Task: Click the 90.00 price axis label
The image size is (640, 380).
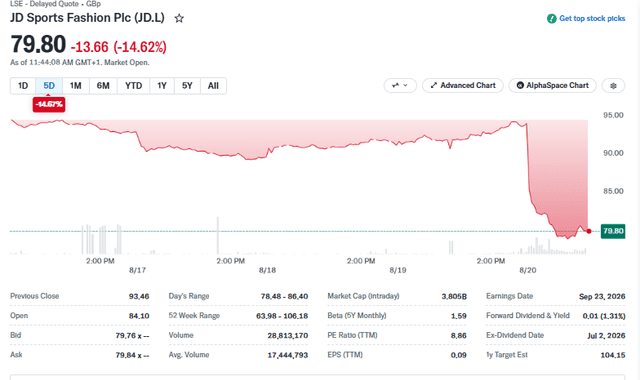Action: pos(613,153)
